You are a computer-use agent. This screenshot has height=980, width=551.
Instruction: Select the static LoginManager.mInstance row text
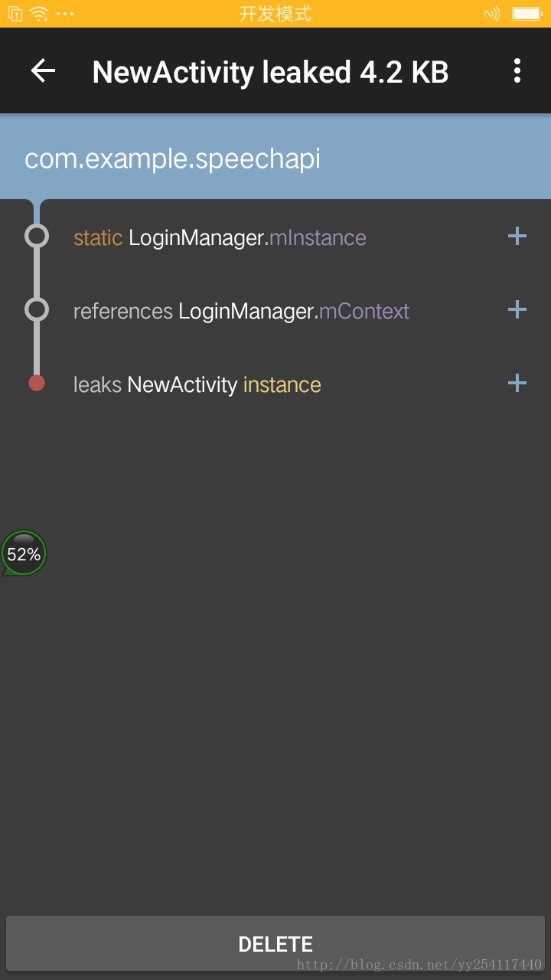[x=220, y=237]
